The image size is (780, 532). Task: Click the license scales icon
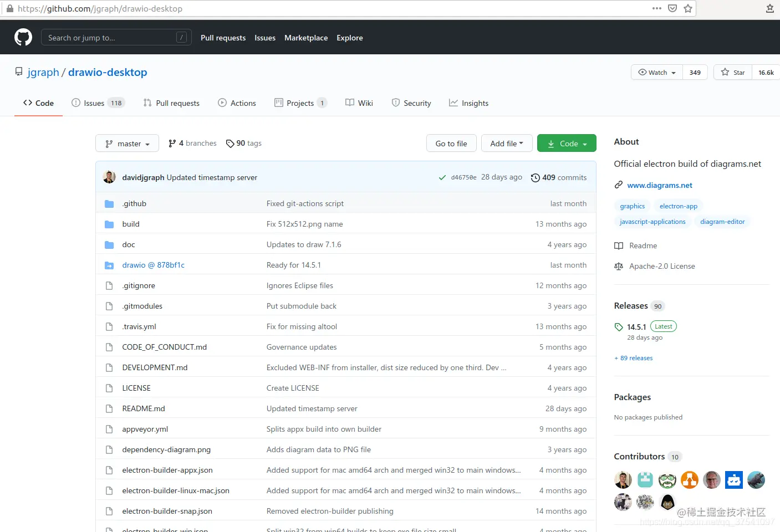(619, 266)
